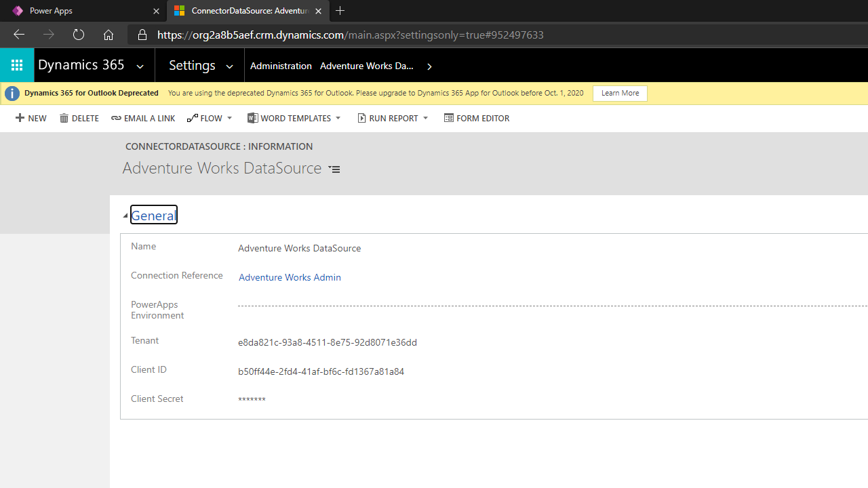868x488 pixels.
Task: Click EMAIL A LINK command
Action: point(143,118)
